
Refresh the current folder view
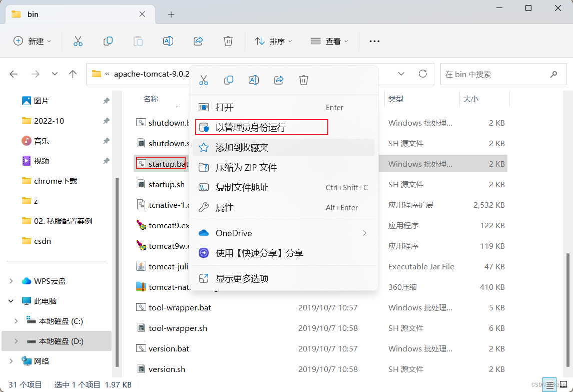point(423,74)
